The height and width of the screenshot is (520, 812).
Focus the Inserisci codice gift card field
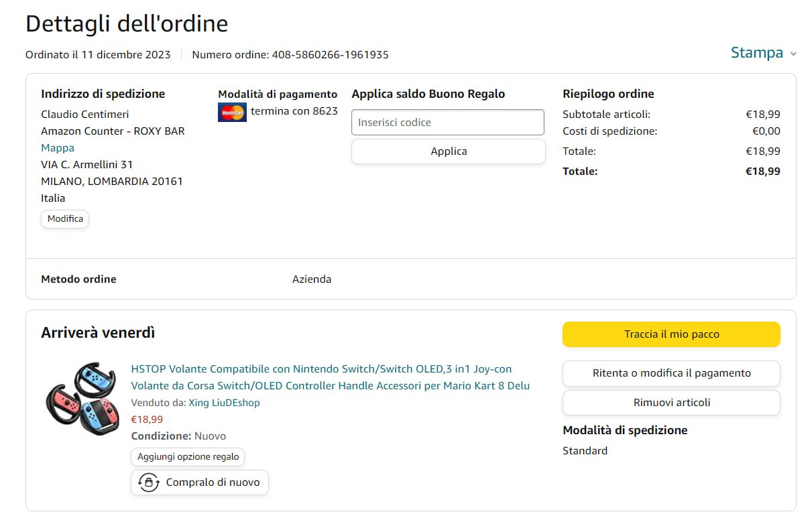447,123
